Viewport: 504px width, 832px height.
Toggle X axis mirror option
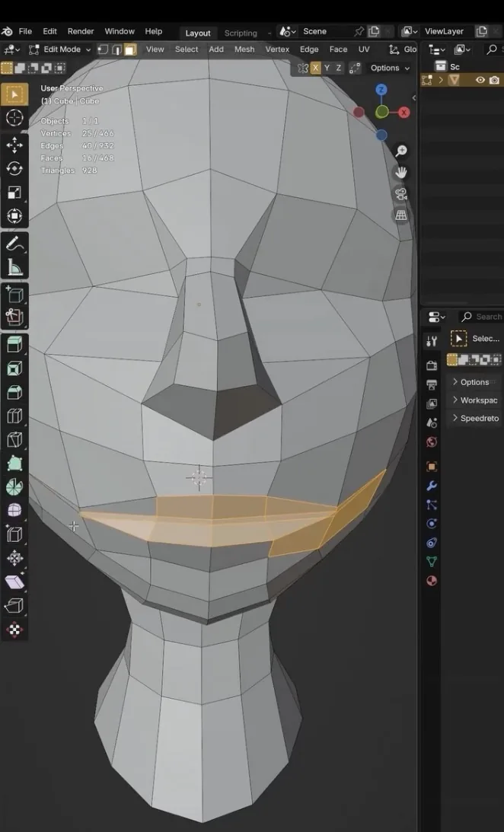coord(316,68)
